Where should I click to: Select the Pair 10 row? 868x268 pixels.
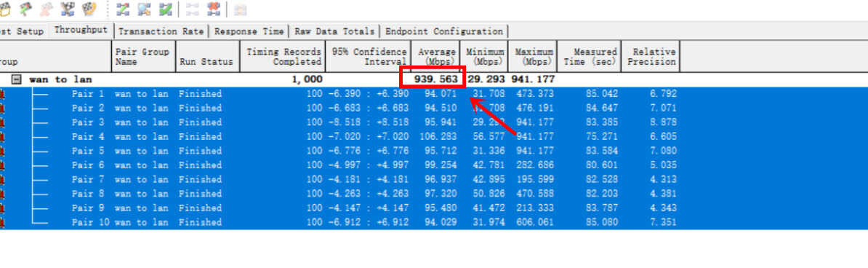click(x=434, y=223)
